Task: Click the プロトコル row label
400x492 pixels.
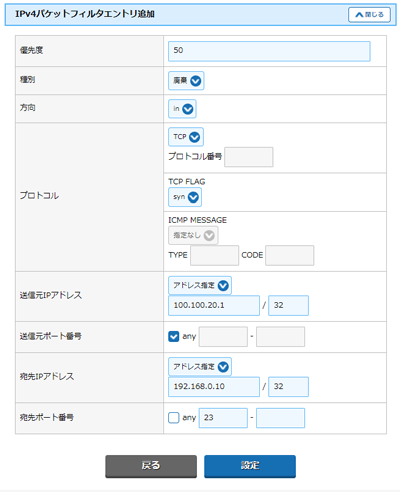Action: (39, 195)
